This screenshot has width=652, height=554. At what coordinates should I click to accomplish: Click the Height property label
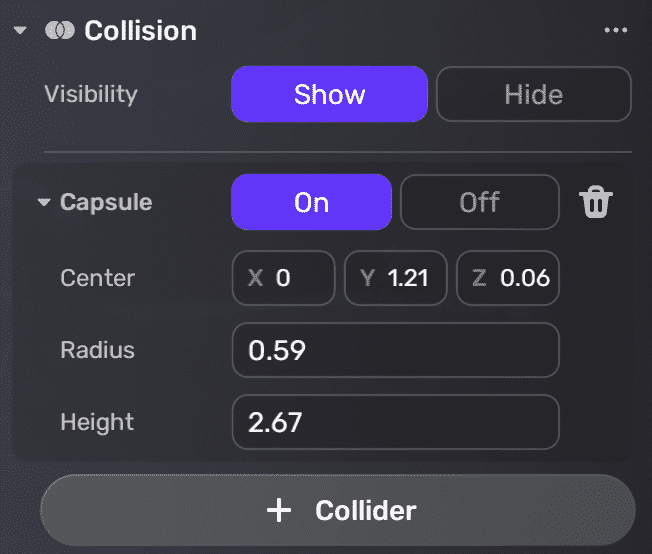click(96, 423)
